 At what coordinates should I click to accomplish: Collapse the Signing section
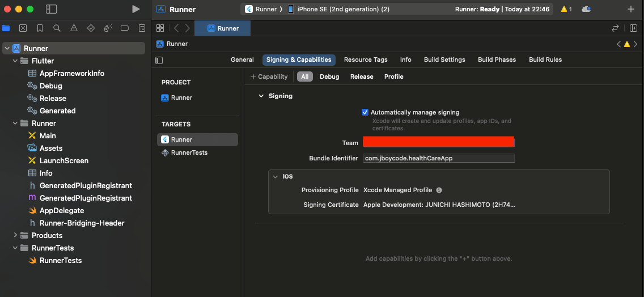click(x=260, y=96)
